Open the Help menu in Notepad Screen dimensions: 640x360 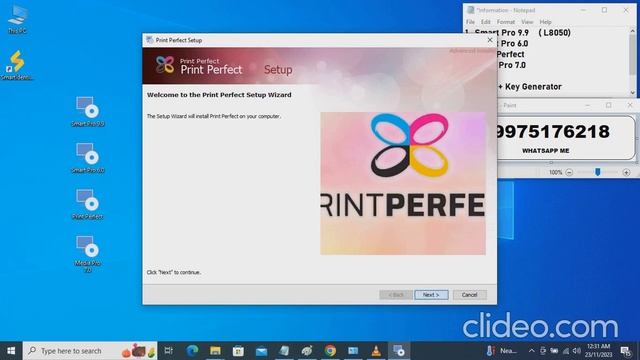[x=545, y=22]
